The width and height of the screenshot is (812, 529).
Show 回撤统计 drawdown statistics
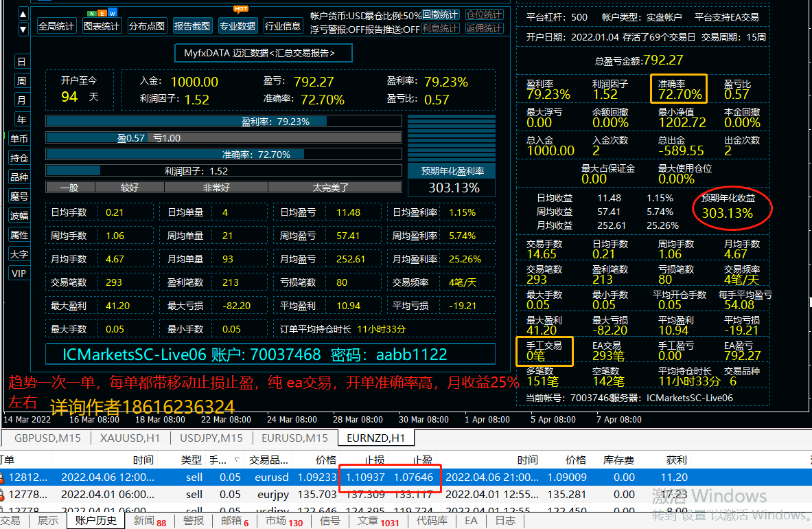click(x=440, y=14)
